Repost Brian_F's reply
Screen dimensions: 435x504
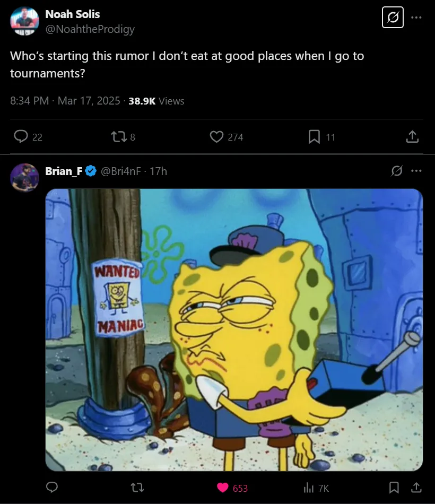click(x=137, y=488)
